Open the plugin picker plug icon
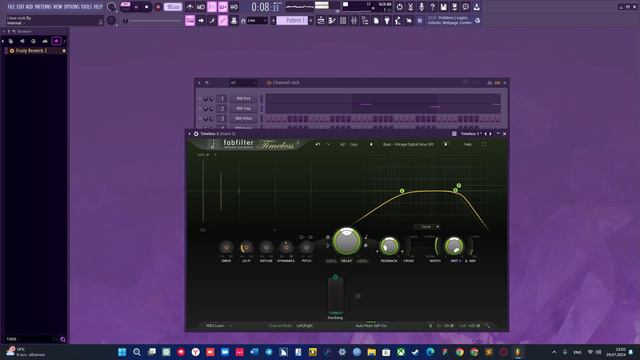This screenshot has height=360, width=640. pos(387,20)
